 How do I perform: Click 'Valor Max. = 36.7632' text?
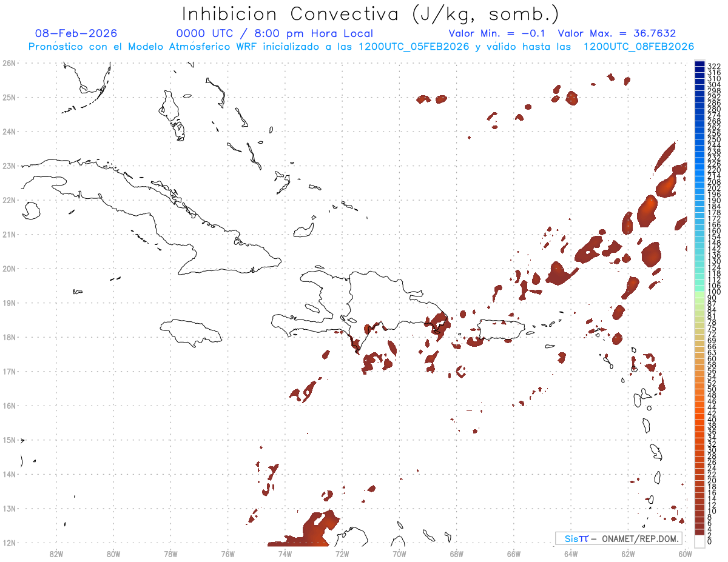[617, 33]
